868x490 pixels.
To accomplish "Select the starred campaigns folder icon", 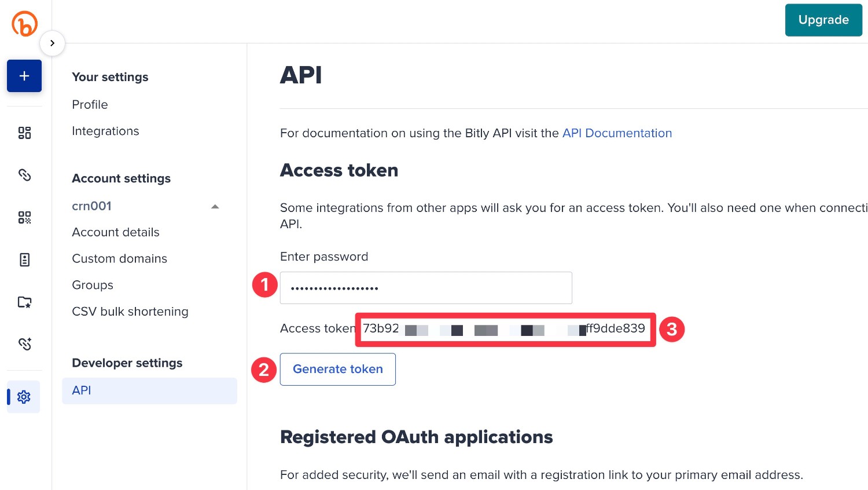I will point(24,302).
